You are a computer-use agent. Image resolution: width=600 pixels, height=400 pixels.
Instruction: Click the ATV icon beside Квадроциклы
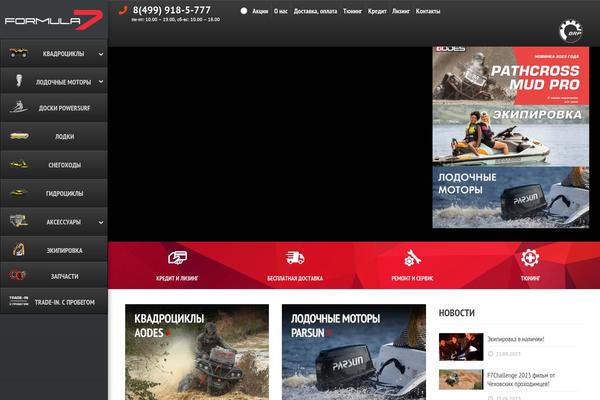pyautogui.click(x=18, y=53)
